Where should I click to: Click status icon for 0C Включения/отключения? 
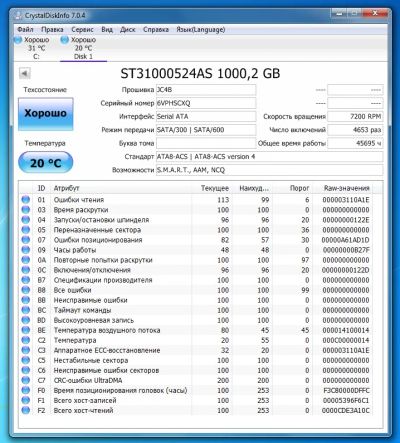coord(26,270)
